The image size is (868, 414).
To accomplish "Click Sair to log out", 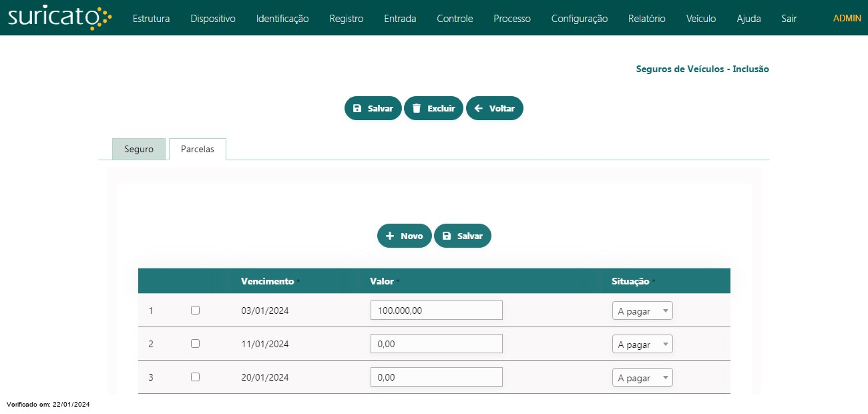I will pos(789,19).
